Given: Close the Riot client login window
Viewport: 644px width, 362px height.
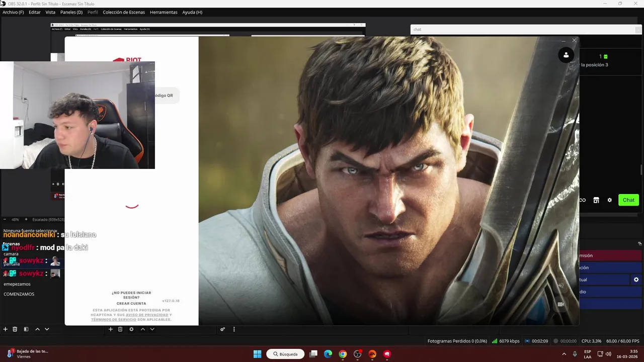Looking at the screenshot, I should pyautogui.click(x=574, y=41).
